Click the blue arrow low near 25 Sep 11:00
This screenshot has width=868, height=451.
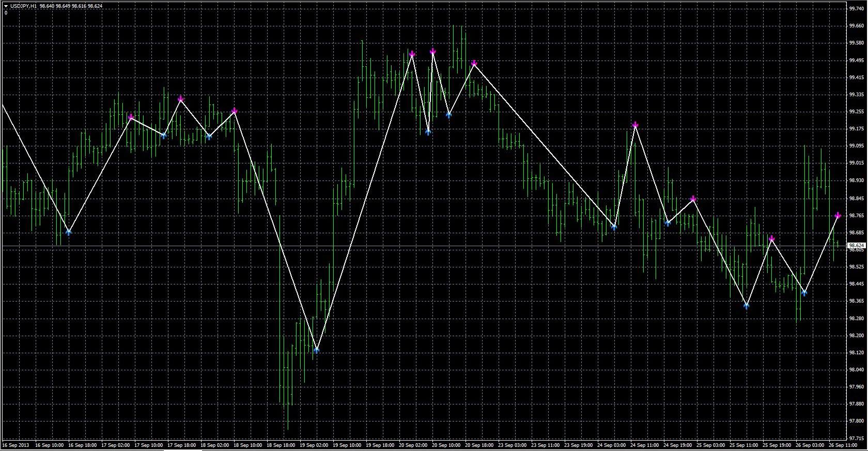point(747,306)
